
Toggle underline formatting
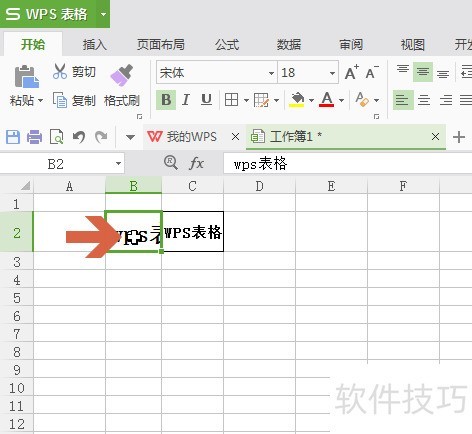pyautogui.click(x=206, y=100)
